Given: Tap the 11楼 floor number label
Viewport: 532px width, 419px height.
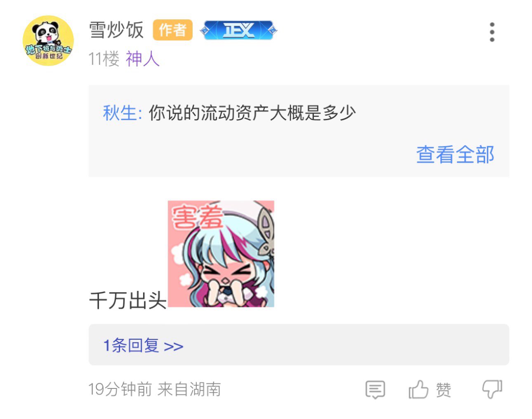Looking at the screenshot, I should (x=104, y=59).
